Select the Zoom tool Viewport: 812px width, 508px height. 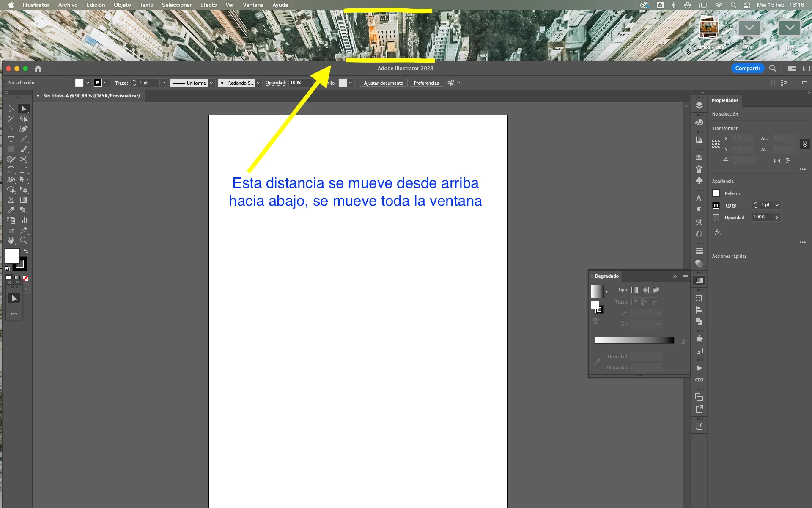[x=24, y=240]
